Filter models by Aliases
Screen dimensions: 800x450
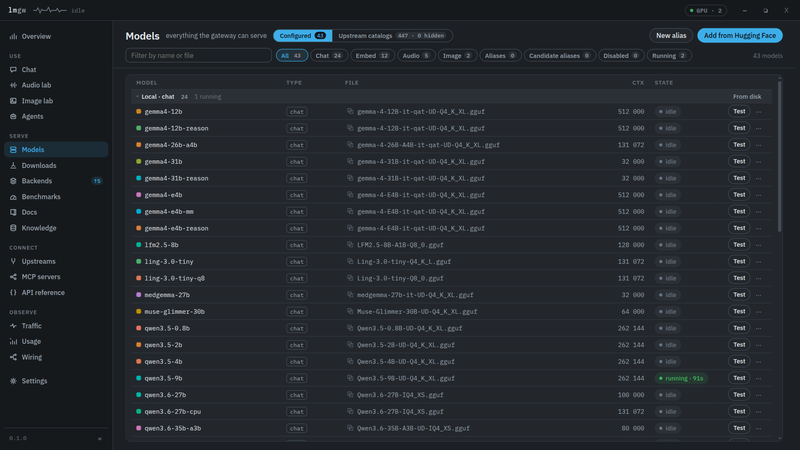pyautogui.click(x=501, y=56)
